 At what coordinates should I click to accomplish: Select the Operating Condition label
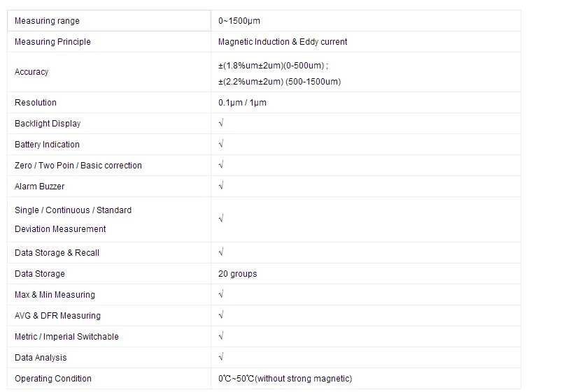[x=53, y=379]
